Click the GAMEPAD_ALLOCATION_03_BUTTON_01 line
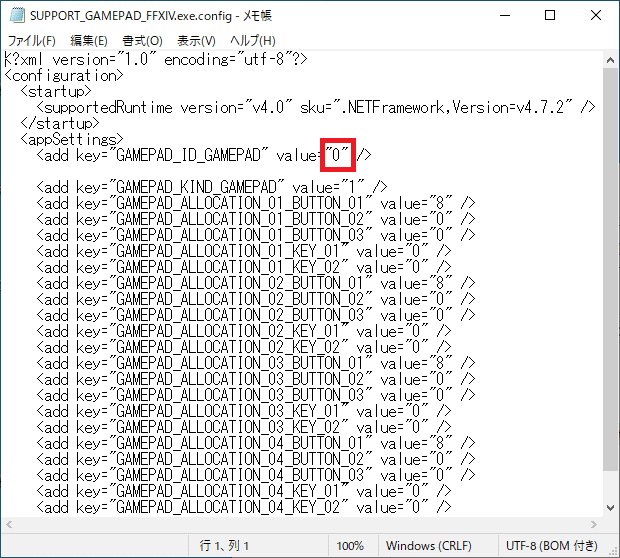The height and width of the screenshot is (558, 620). pyautogui.click(x=255, y=363)
